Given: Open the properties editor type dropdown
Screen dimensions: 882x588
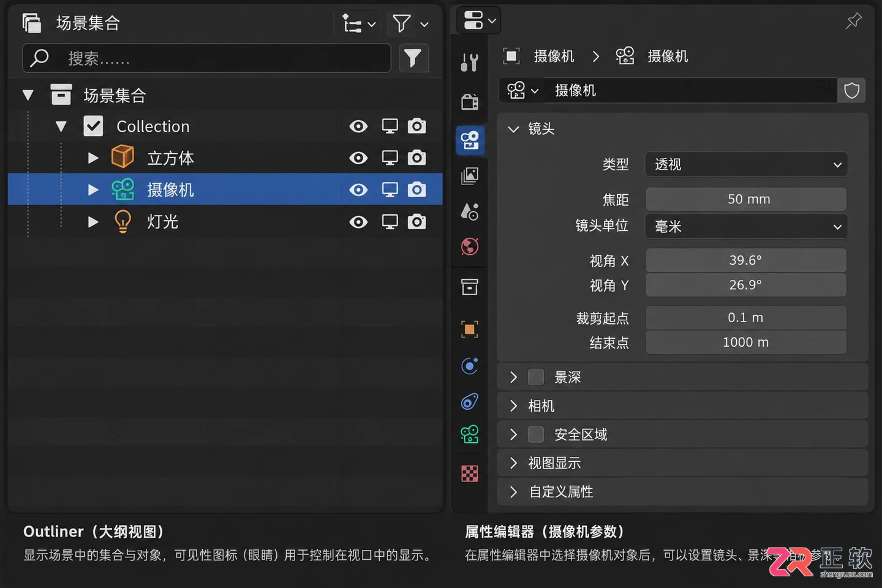Looking at the screenshot, I should coord(479,20).
